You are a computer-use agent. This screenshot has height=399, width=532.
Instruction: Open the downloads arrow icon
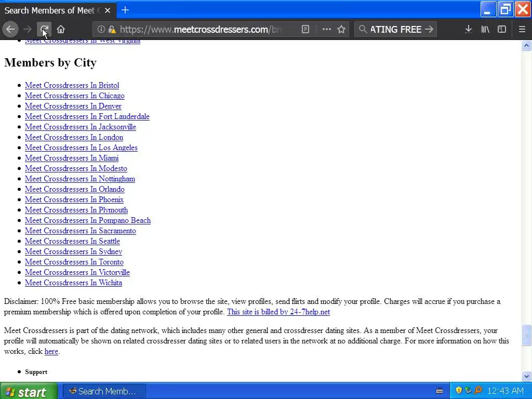(x=469, y=30)
